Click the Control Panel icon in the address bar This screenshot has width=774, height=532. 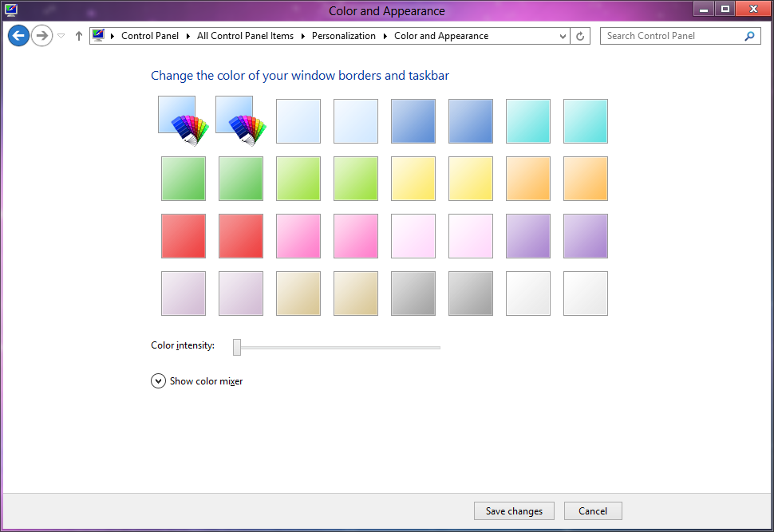(x=99, y=35)
